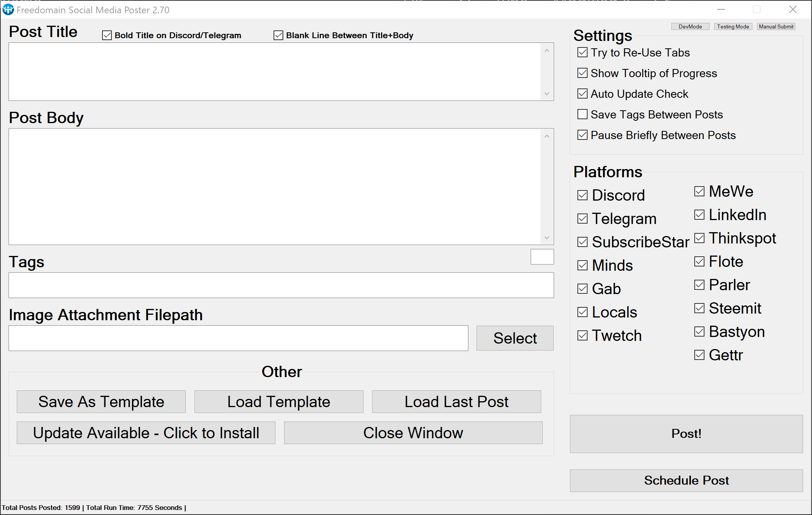
Task: Click Select to choose image file
Action: pyautogui.click(x=515, y=338)
